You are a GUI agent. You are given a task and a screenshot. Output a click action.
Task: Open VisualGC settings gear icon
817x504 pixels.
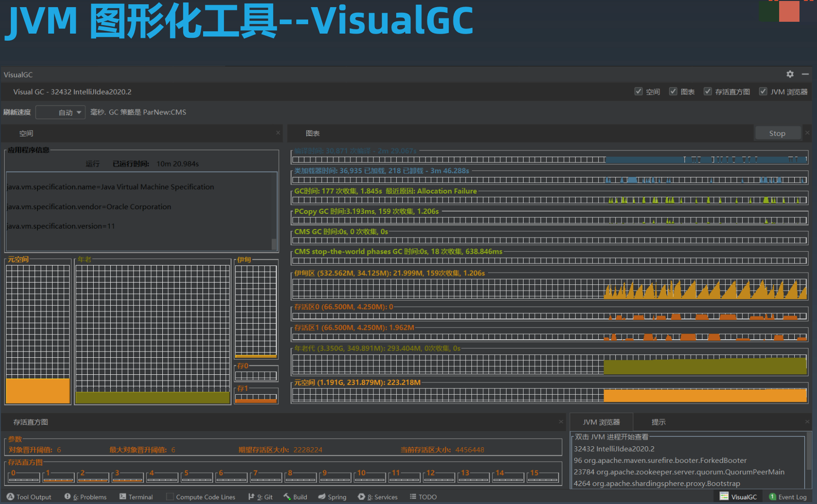790,74
